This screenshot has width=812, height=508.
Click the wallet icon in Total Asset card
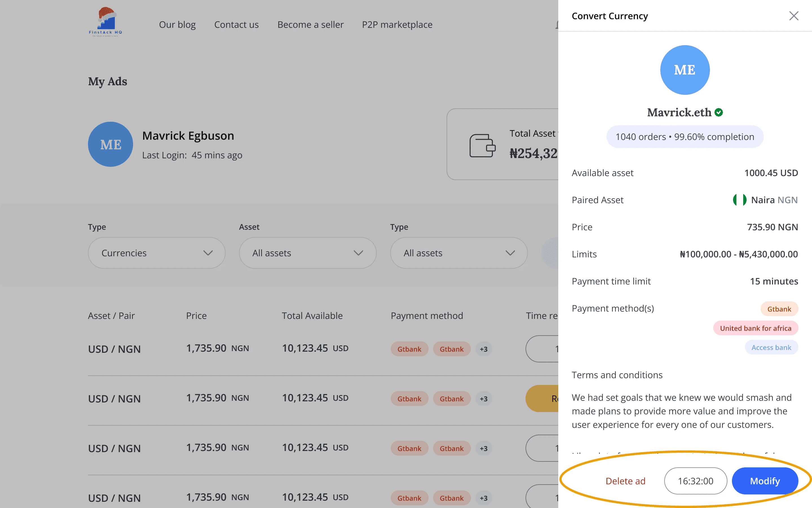pos(482,145)
